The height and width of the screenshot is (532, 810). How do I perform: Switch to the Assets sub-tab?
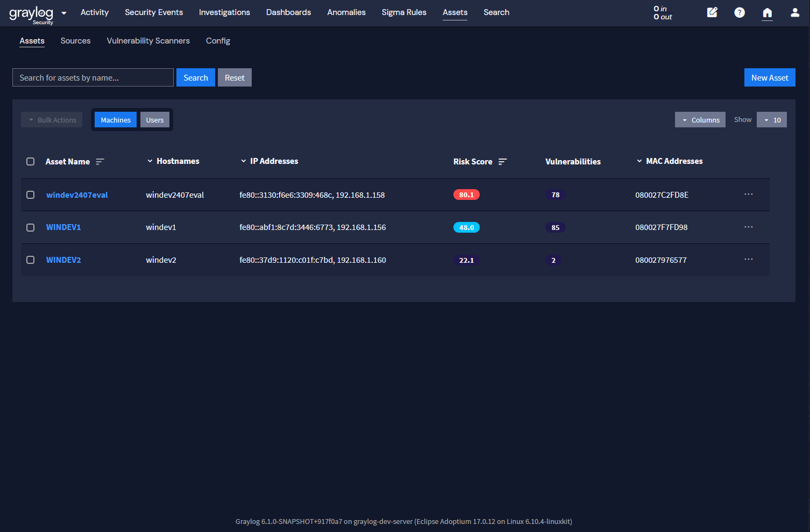click(x=32, y=41)
